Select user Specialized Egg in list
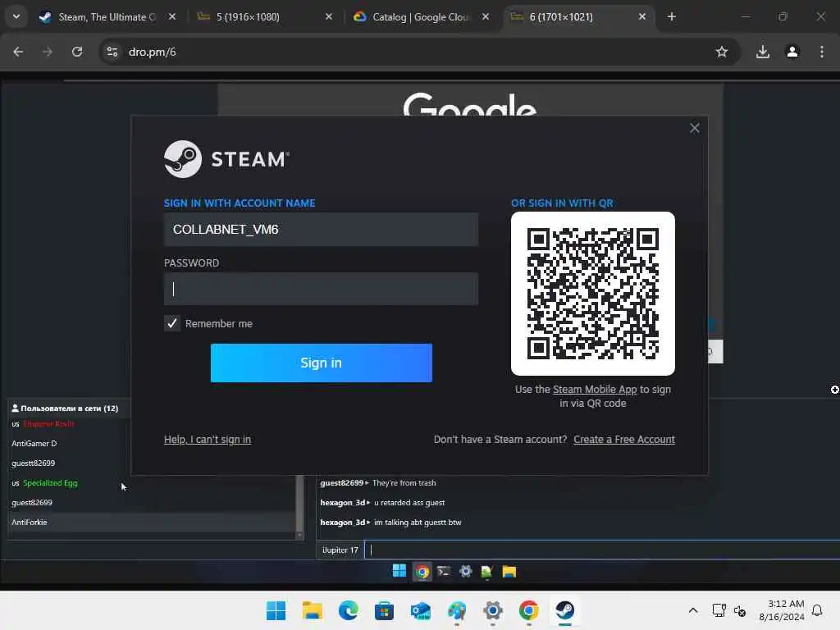Screen dimensions: 840x630 50,483
